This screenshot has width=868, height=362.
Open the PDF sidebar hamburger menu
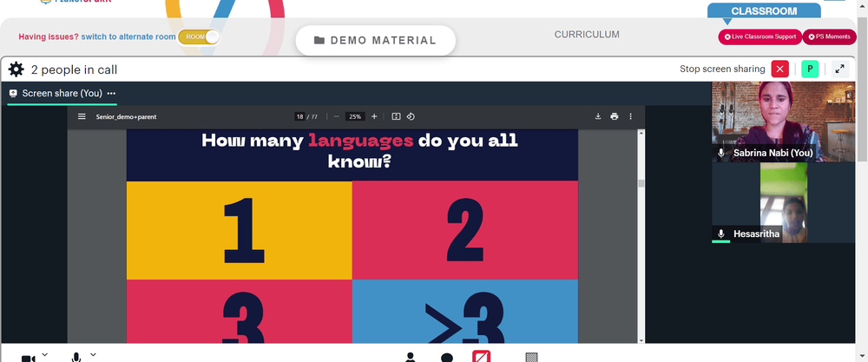click(82, 117)
